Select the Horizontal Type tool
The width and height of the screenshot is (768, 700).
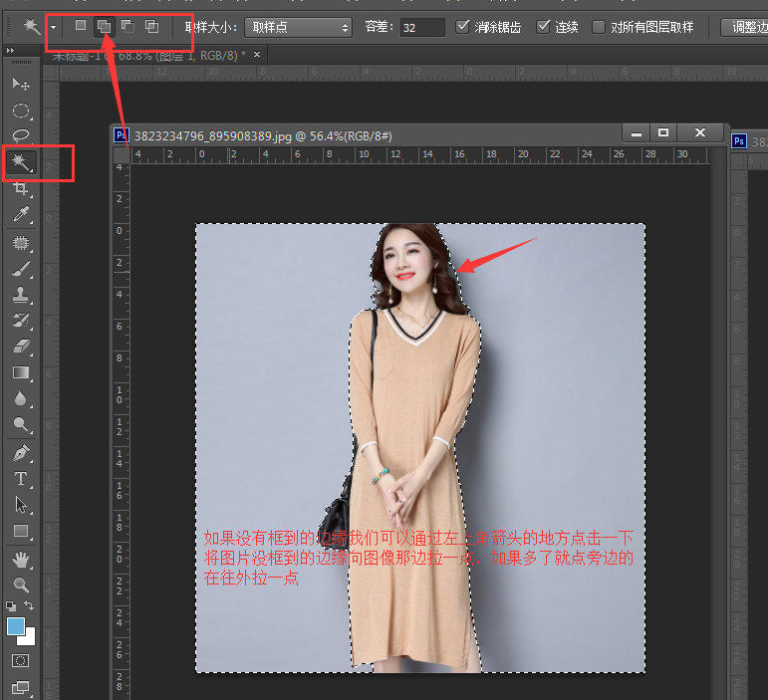point(20,479)
